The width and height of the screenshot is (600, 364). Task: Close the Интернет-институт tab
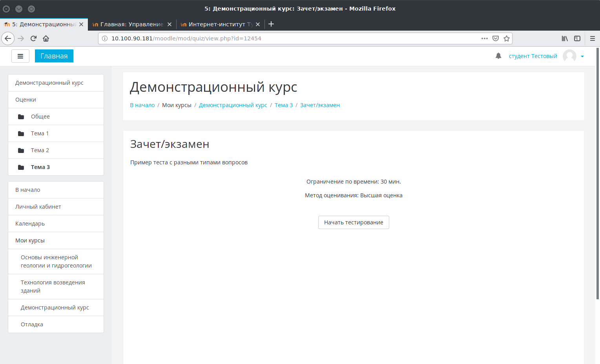point(258,24)
